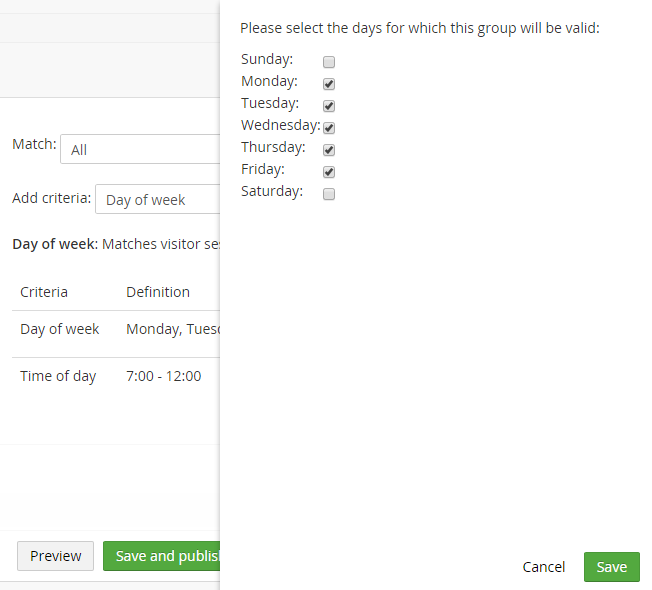The width and height of the screenshot is (652, 590).
Task: Click the Preview button
Action: coord(55,556)
